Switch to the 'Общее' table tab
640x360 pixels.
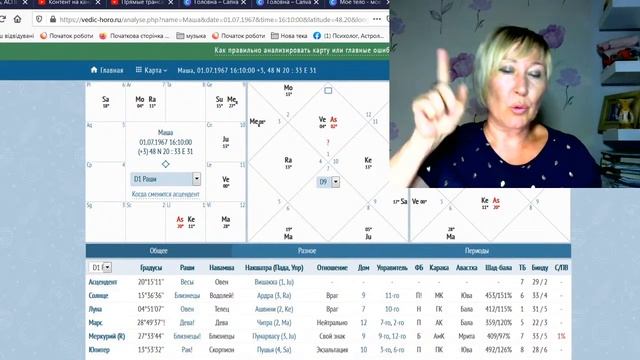pyautogui.click(x=158, y=251)
